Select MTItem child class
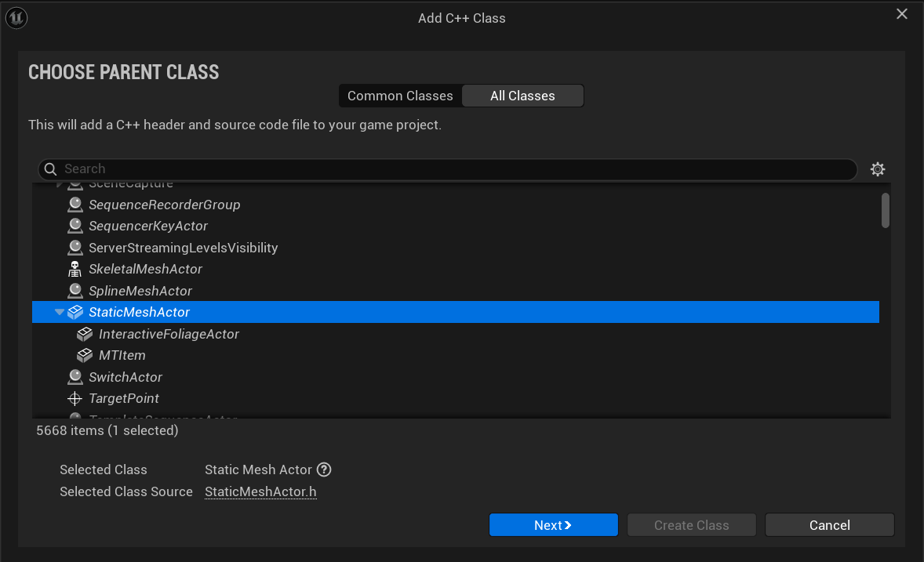This screenshot has width=924, height=562. click(x=122, y=355)
